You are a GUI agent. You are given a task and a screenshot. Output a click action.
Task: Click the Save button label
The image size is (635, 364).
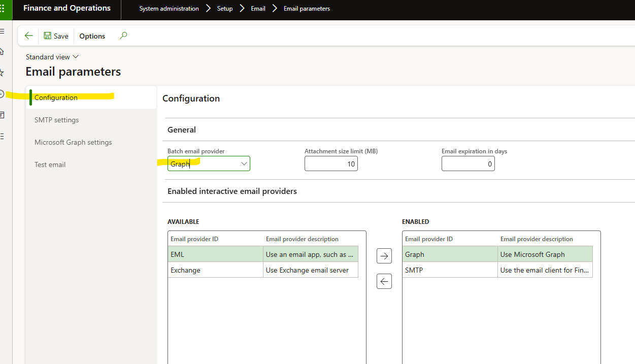[61, 36]
